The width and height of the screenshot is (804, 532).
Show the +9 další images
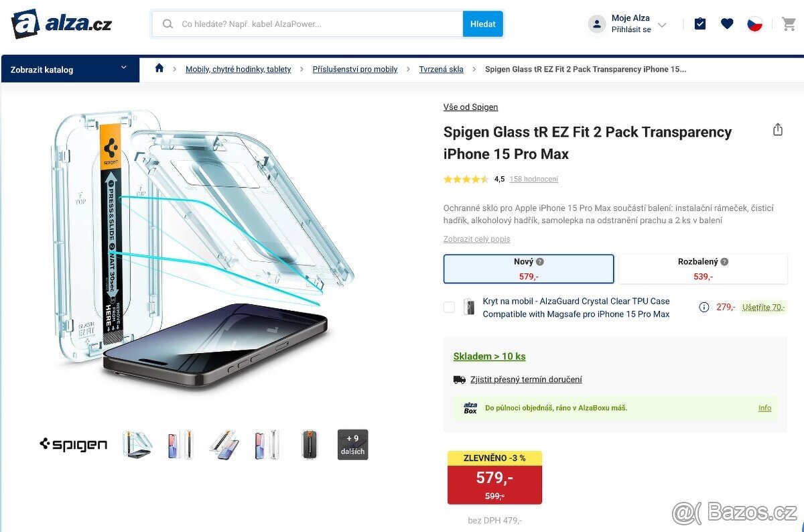[352, 444]
